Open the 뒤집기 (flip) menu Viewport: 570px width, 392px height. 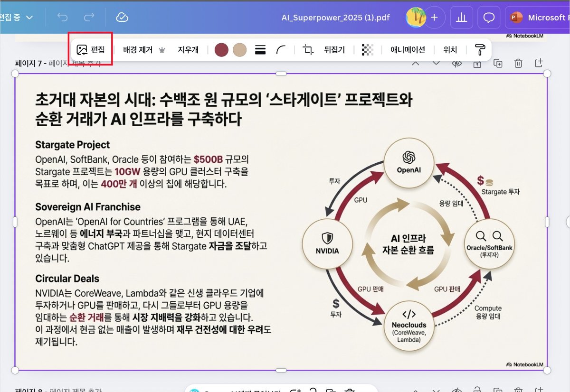pyautogui.click(x=334, y=49)
